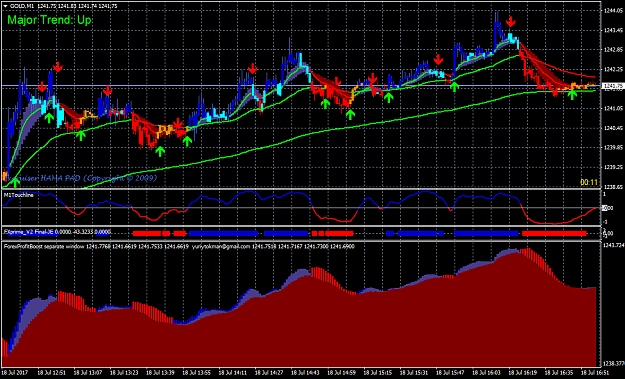Select the red sell arrow just before the 15:47 spike

[x=438, y=60]
